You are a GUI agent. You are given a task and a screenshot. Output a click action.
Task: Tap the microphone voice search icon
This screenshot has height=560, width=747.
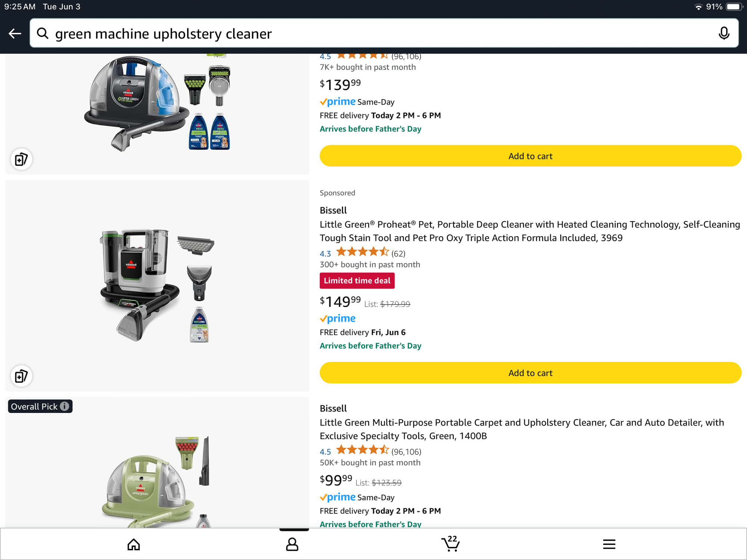724,34
